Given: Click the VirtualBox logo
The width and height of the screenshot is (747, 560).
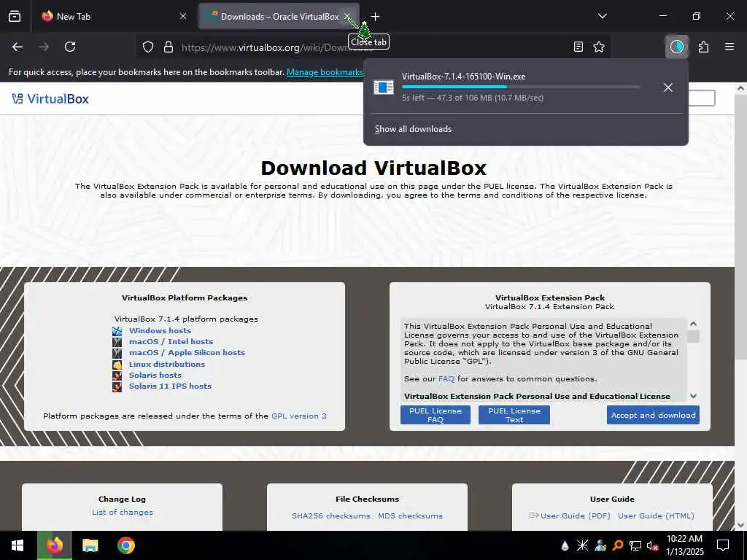Looking at the screenshot, I should click(50, 99).
